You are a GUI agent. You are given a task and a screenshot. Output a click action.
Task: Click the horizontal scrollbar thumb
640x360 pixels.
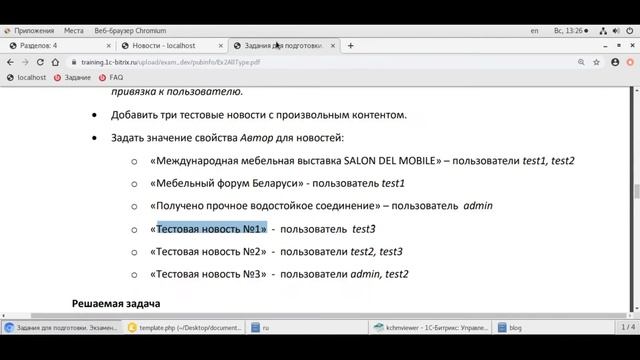coord(329,316)
